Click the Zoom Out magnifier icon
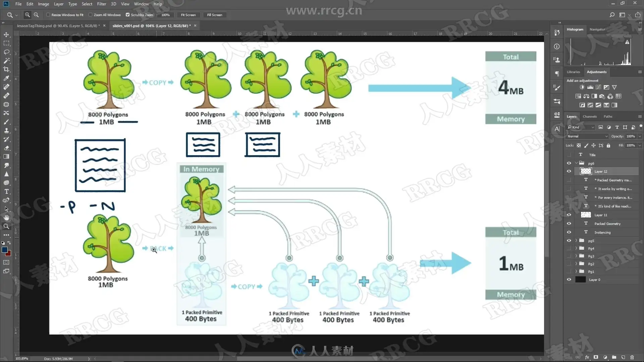 pos(36,15)
